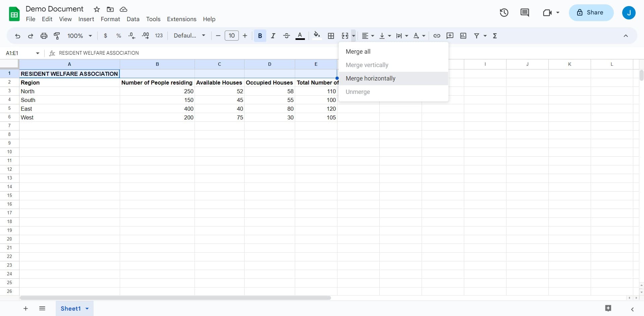Toggle bold formatting
644x316 pixels.
pos(260,36)
